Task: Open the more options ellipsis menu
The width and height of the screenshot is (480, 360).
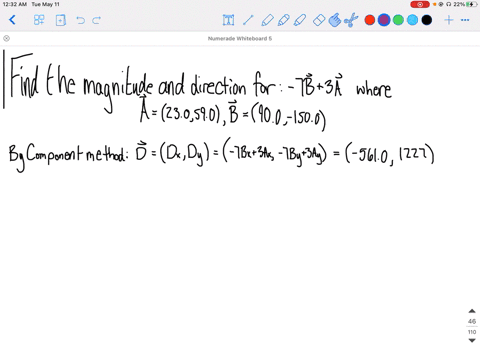Action: [465, 20]
